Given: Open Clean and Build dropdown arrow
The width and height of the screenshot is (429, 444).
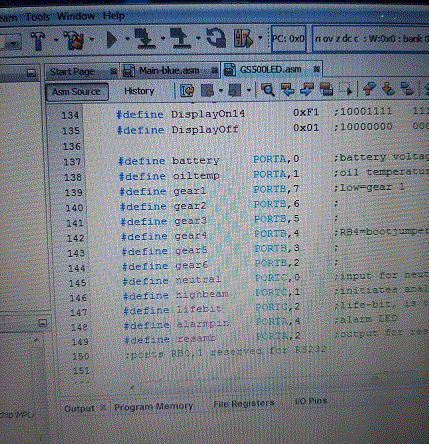Looking at the screenshot, I should pyautogui.click(x=92, y=40).
